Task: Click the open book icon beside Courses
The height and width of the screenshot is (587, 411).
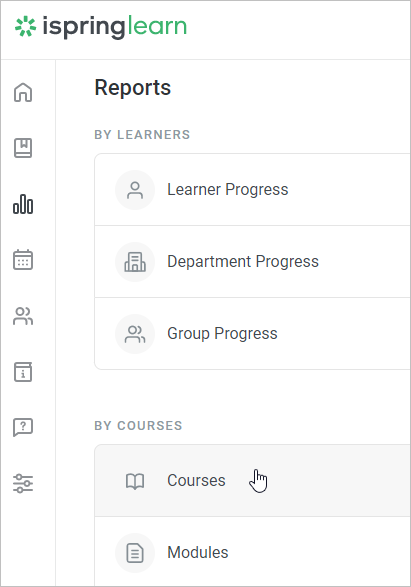Action: (135, 481)
